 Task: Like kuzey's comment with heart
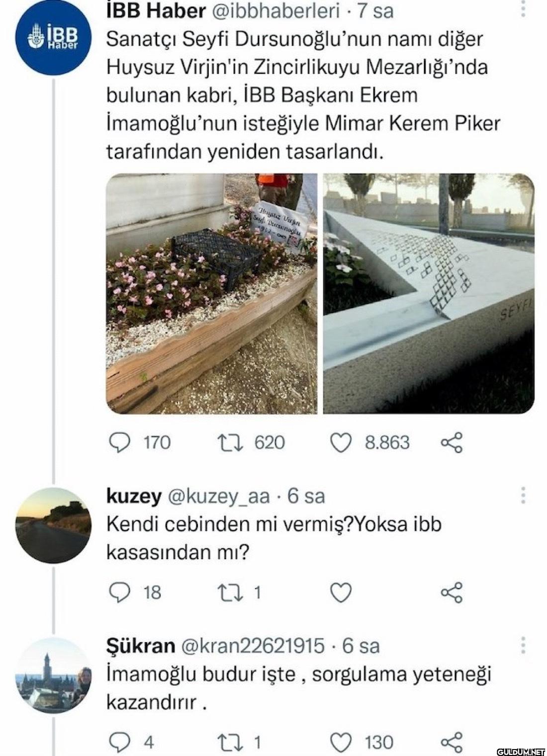click(x=341, y=592)
